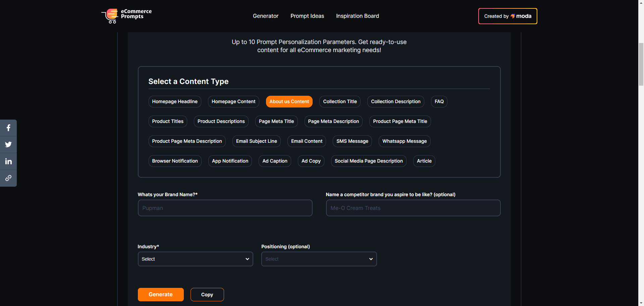Image resolution: width=644 pixels, height=306 pixels.
Task: Select Homepage Content content type
Action: point(233,101)
